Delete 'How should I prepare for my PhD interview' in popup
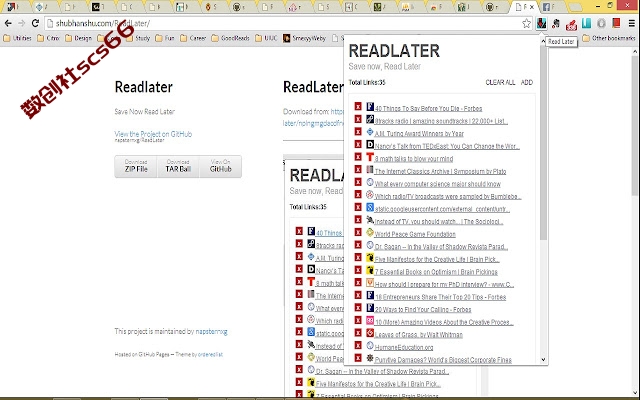 358,282
